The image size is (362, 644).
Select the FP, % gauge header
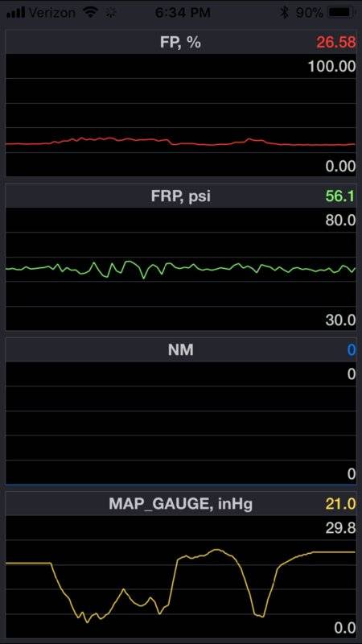(180, 43)
